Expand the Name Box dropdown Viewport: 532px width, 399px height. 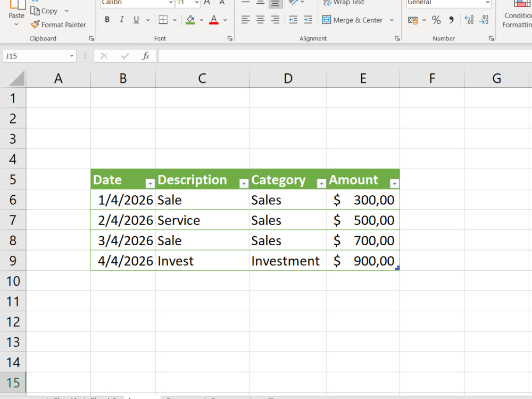(x=72, y=56)
